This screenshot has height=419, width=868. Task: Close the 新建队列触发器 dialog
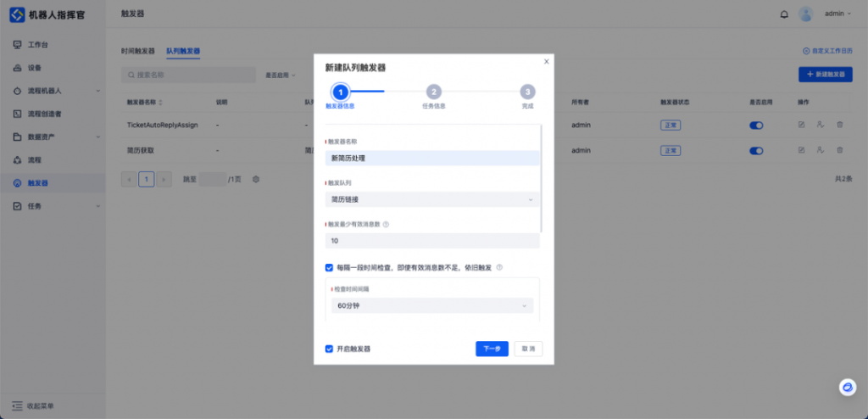click(546, 61)
